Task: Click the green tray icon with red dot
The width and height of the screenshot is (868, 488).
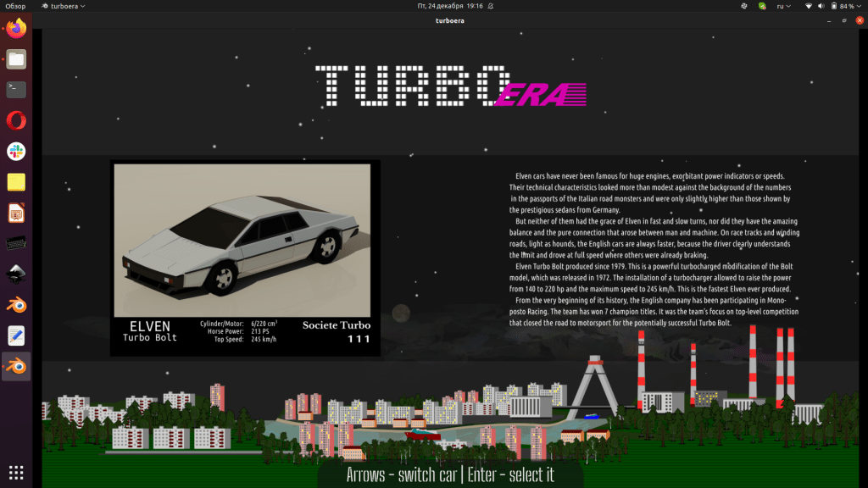Action: [x=761, y=6]
